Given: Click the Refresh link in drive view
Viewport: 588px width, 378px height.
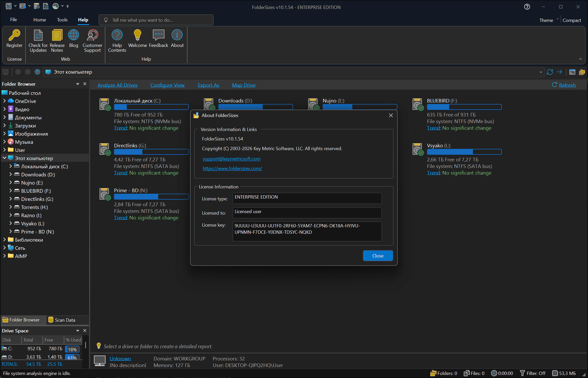Looking at the screenshot, I should (x=567, y=85).
